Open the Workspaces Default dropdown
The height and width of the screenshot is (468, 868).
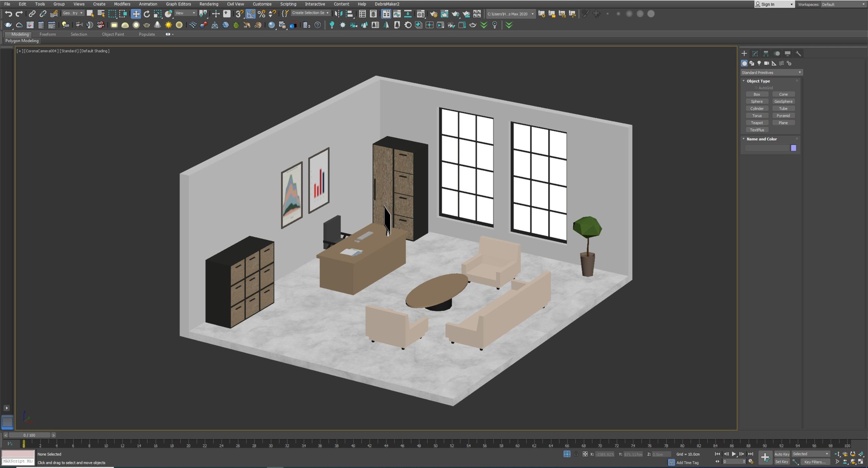(x=843, y=4)
